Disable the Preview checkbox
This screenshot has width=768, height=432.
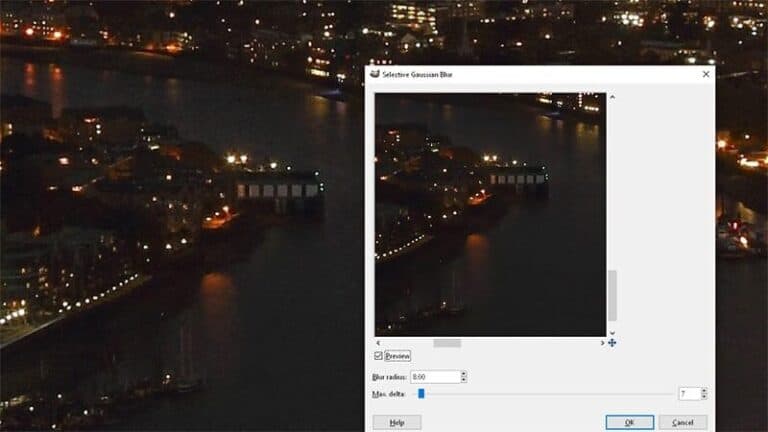coord(378,356)
